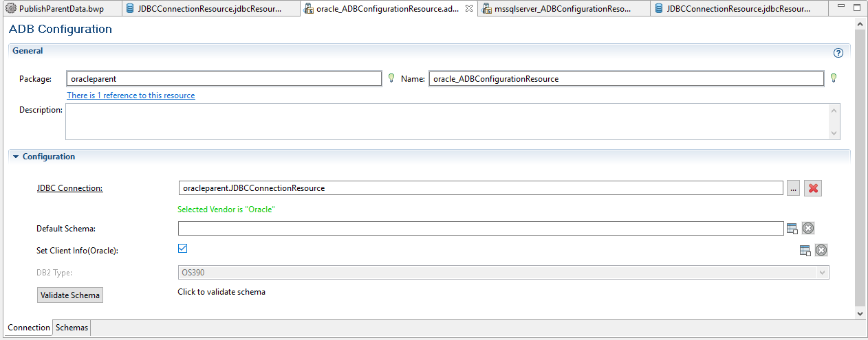This screenshot has height=340, width=868.
Task: Click the help icon in General section
Action: coord(838,53)
